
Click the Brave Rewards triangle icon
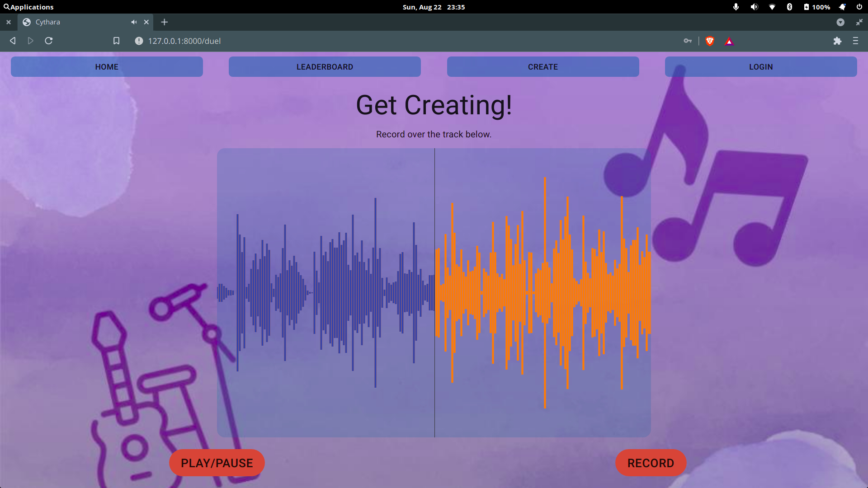[729, 42]
